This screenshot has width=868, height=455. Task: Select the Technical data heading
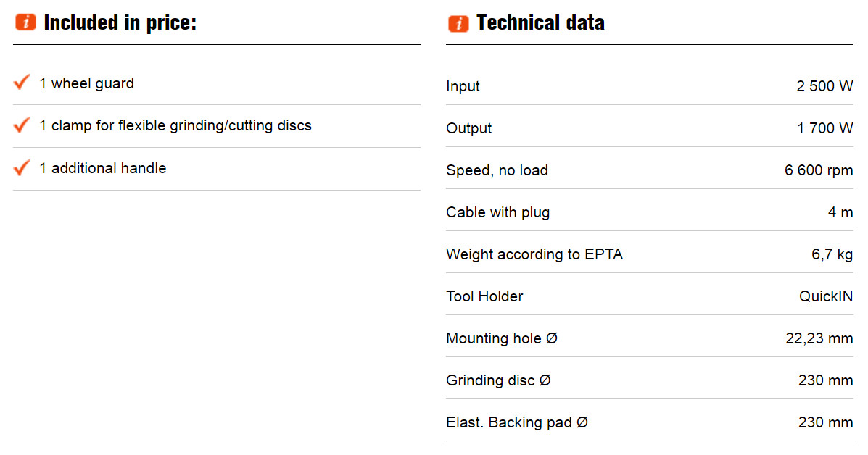(540, 22)
